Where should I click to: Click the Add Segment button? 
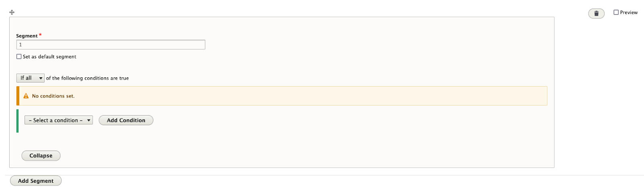pyautogui.click(x=35, y=181)
